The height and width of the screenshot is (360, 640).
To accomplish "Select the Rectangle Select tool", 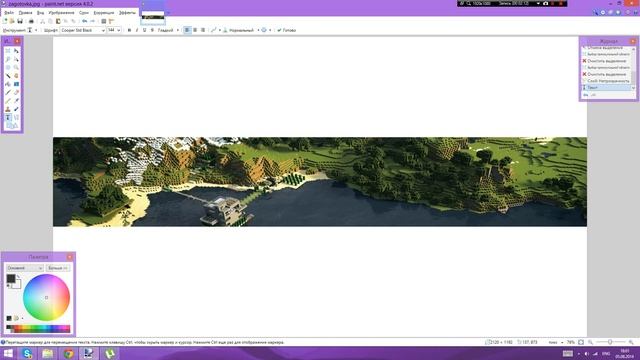I will [8, 51].
